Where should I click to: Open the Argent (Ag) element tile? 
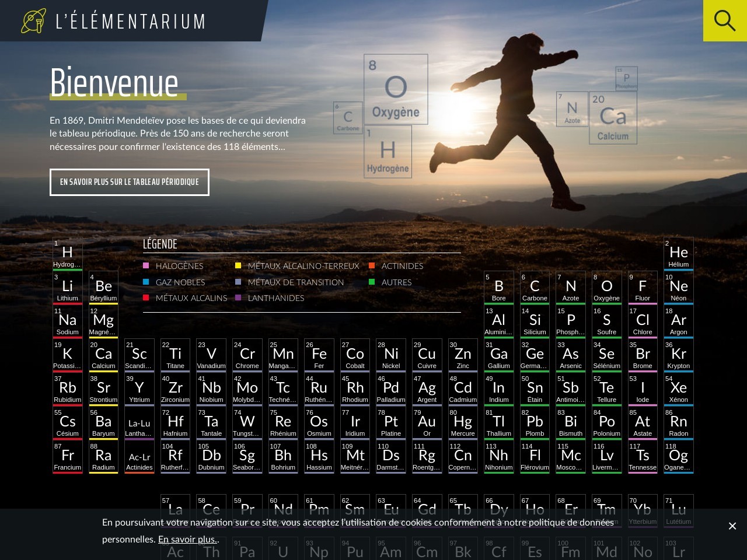point(427,389)
